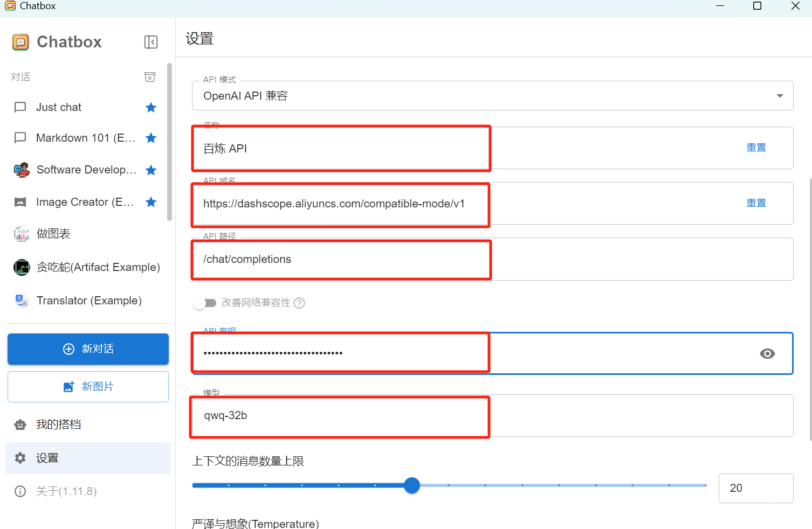812x529 pixels.
Task: Click the robot icon beside 我的搭档
Action: point(20,424)
